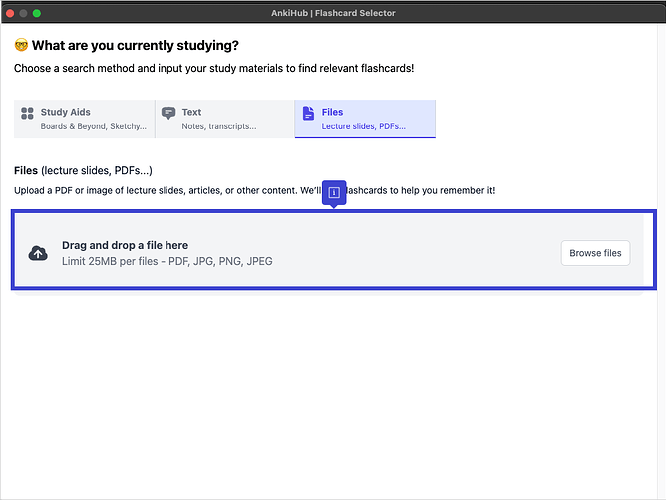Click the document icon on Files tab
This screenshot has height=500, width=666.
point(308,114)
